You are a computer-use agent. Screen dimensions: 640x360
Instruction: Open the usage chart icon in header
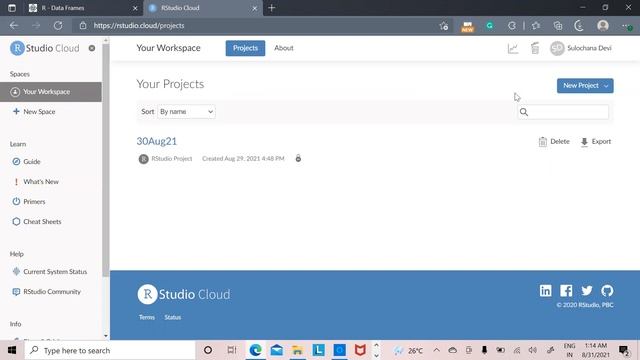point(513,49)
